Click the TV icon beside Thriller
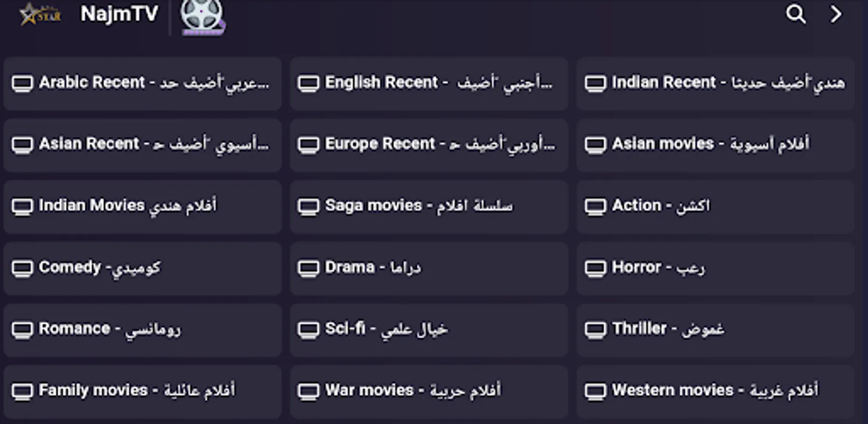This screenshot has height=424, width=868. [x=595, y=329]
